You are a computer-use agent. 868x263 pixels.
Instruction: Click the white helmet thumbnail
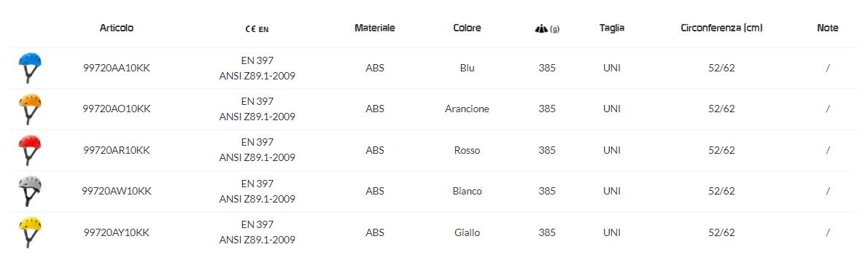pos(30,191)
